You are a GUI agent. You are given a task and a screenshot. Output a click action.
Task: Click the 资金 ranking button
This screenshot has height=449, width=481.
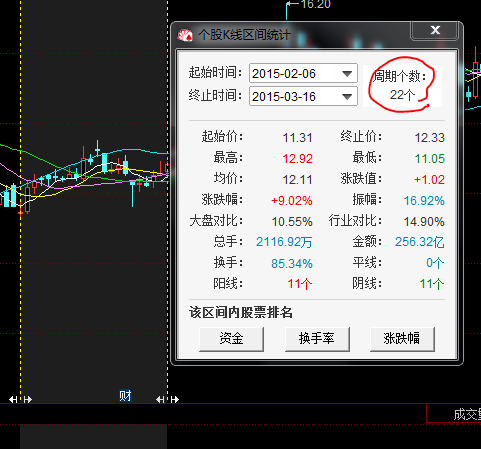coord(231,339)
